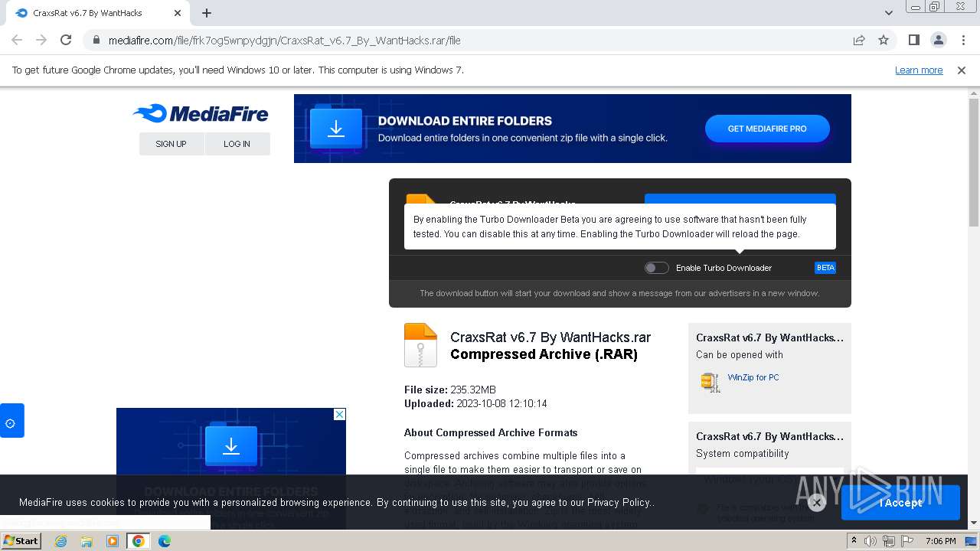Open Windows Explorer from taskbar

point(87,541)
